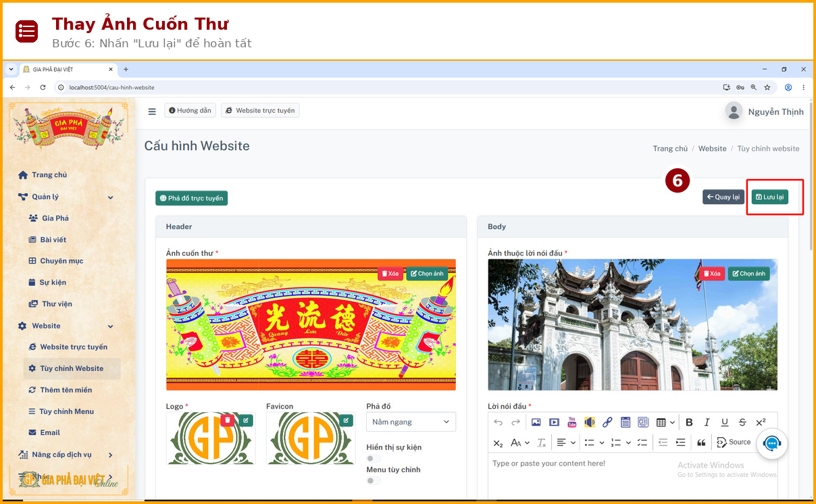
Task: Open Phả đồ trực tuyến button
Action: coord(191,198)
